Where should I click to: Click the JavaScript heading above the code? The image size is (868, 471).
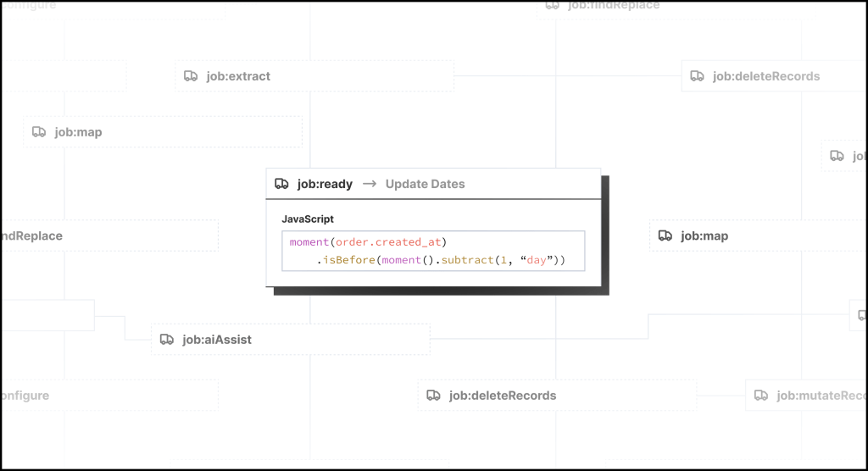point(308,219)
